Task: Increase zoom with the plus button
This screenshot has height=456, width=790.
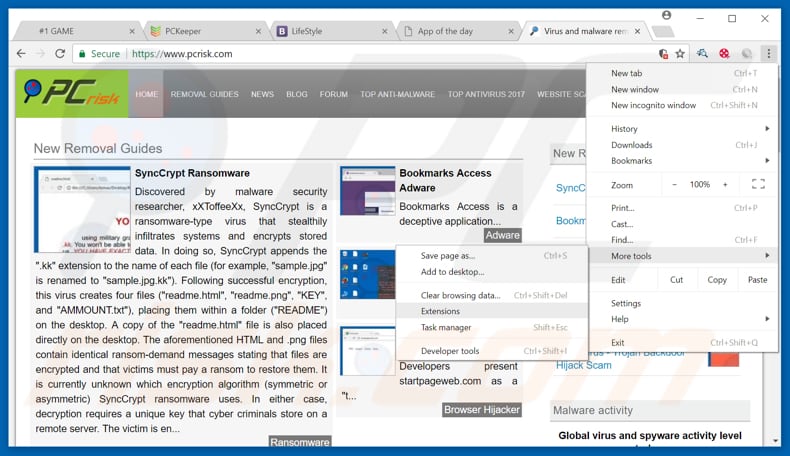Action: coord(725,184)
